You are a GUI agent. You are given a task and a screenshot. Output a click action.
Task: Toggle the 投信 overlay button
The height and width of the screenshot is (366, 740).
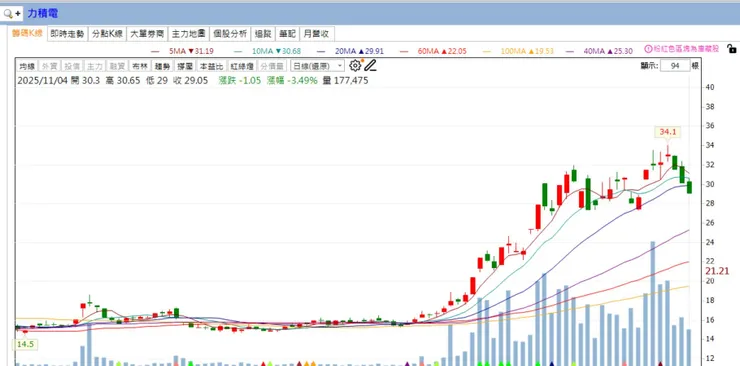(72, 66)
